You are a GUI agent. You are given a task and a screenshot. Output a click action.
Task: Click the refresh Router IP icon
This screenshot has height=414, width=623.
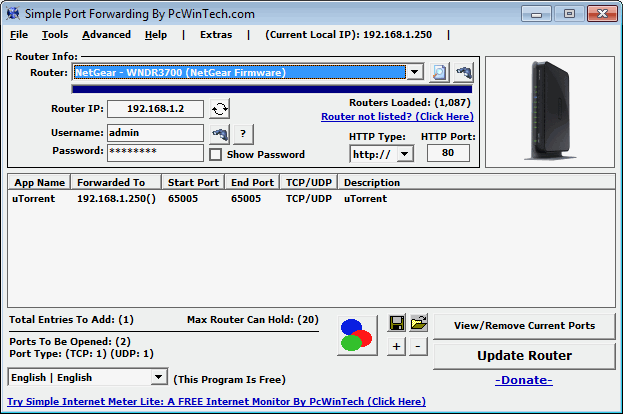coord(219,109)
